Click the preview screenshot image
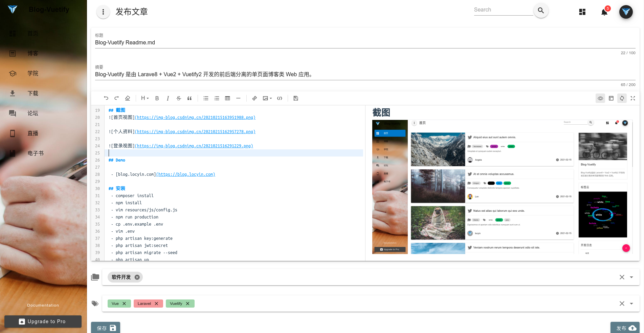Image resolution: width=644 pixels, height=333 pixels. coord(503,187)
